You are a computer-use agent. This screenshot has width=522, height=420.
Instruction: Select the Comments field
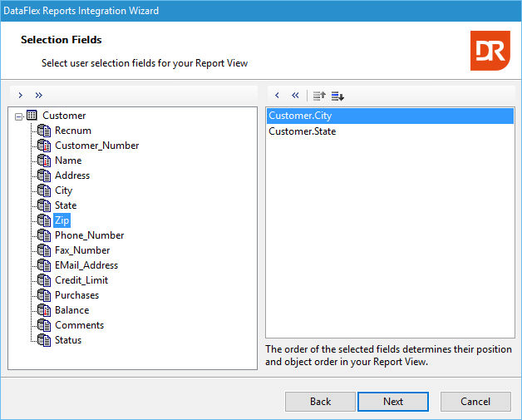point(79,325)
